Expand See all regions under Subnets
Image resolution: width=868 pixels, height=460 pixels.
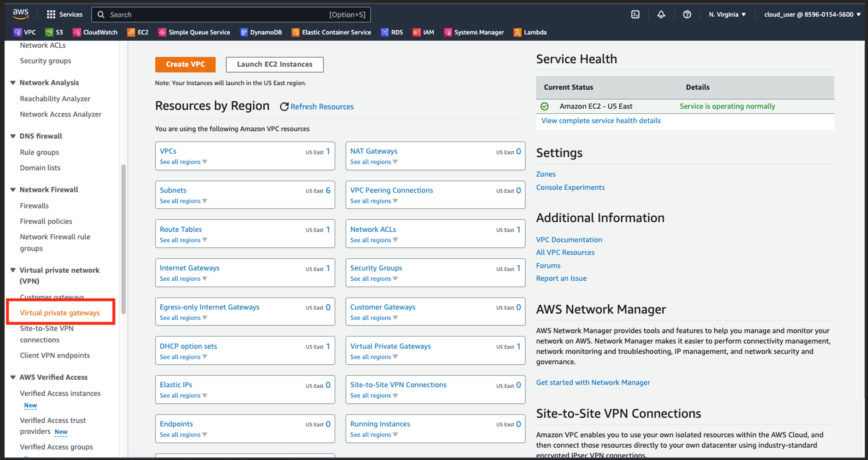(183, 201)
